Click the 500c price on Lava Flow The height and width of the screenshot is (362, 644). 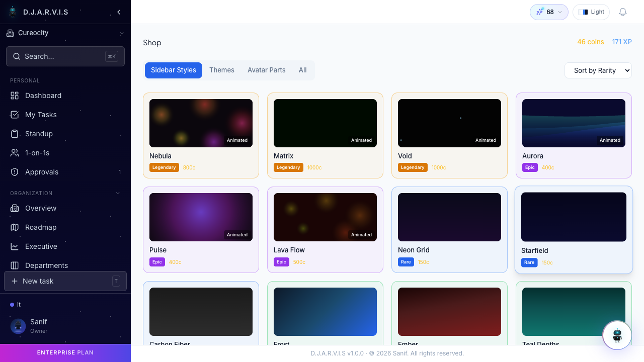299,262
